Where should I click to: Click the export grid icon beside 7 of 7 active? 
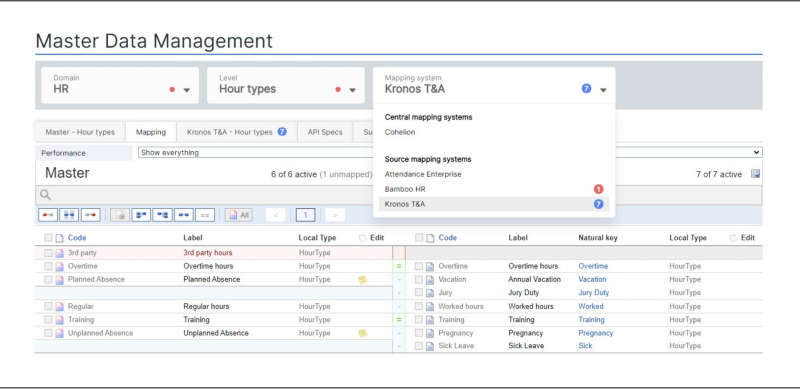pos(756,174)
